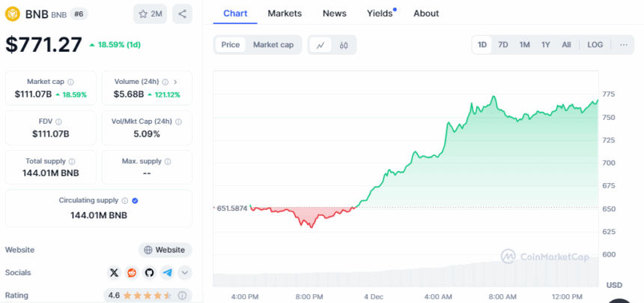Open the Telegram social link
The height and width of the screenshot is (303, 644).
click(167, 272)
